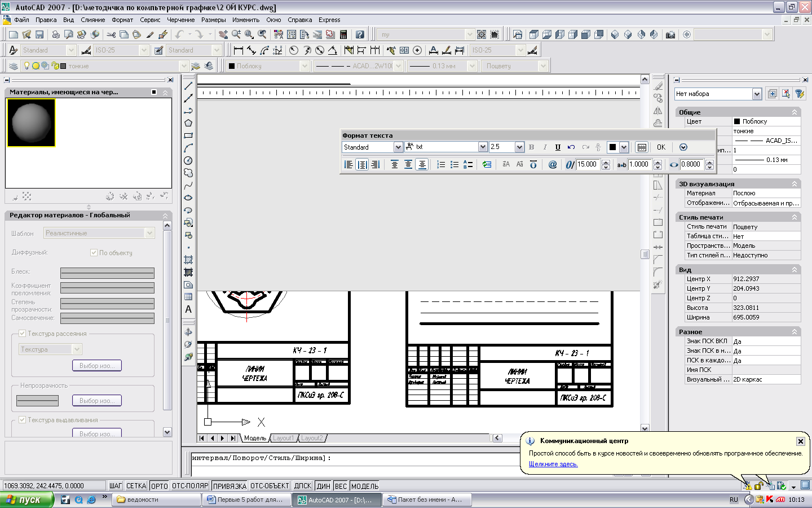Open the Express menu
This screenshot has width=812, height=508.
point(329,20)
